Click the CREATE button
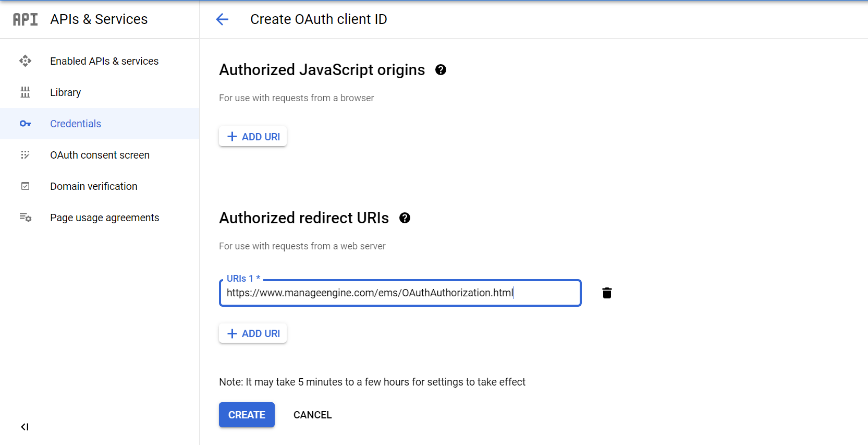The image size is (868, 445). 247,415
